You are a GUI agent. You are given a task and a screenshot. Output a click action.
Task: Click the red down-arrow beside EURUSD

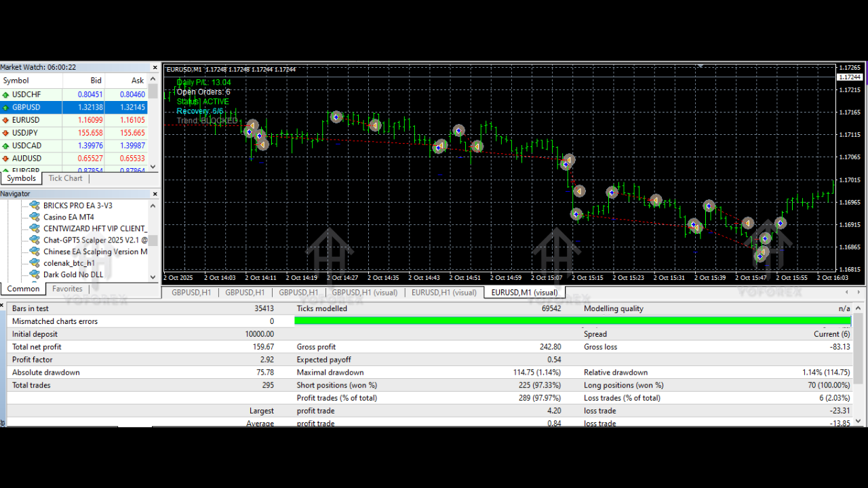click(5, 120)
